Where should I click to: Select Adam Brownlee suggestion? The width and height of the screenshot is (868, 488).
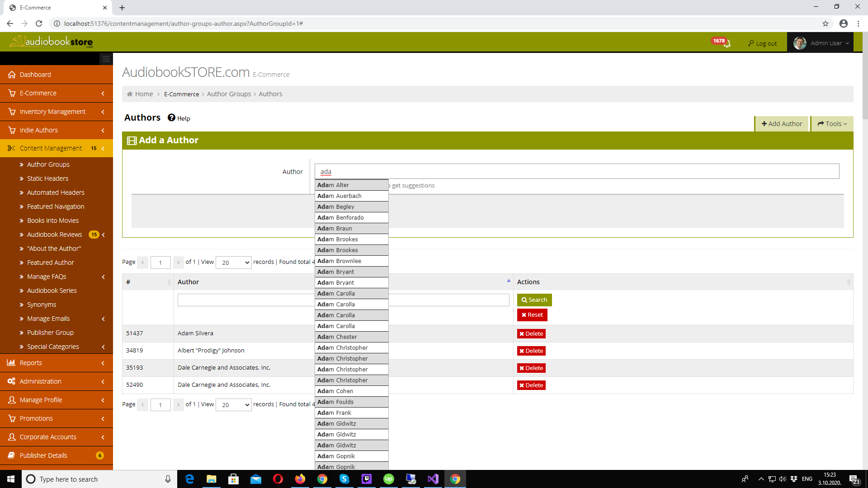[352, 261]
